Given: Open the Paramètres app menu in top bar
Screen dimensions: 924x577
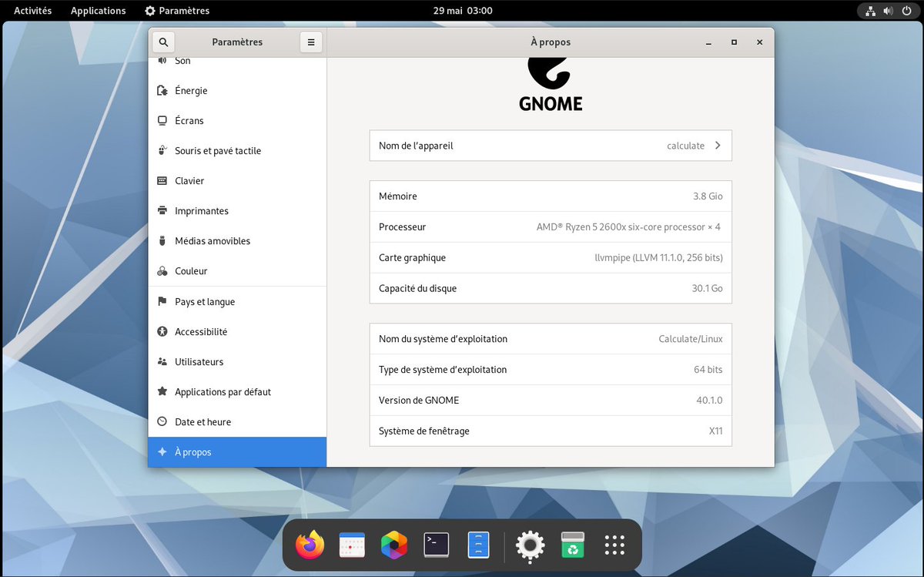Looking at the screenshot, I should pos(177,11).
